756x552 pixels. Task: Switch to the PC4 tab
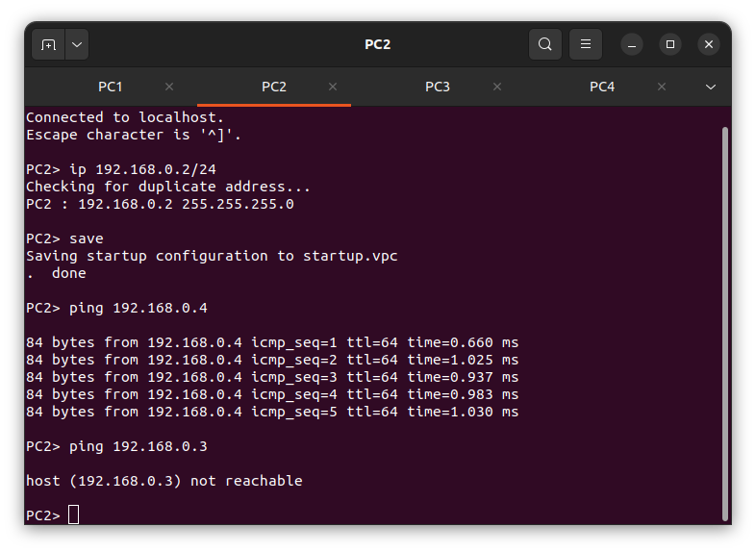pos(602,87)
